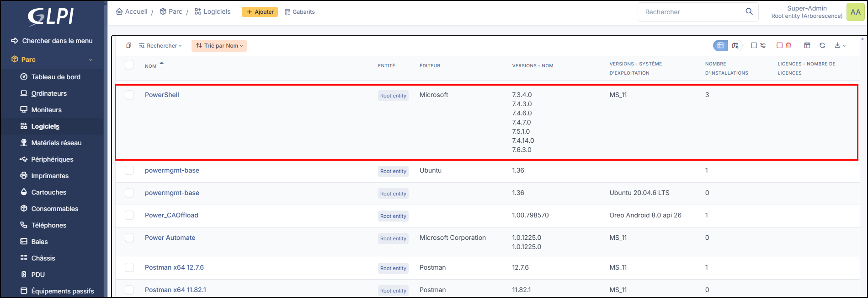868x298 pixels.
Task: Open the AA user avatar
Action: (855, 12)
